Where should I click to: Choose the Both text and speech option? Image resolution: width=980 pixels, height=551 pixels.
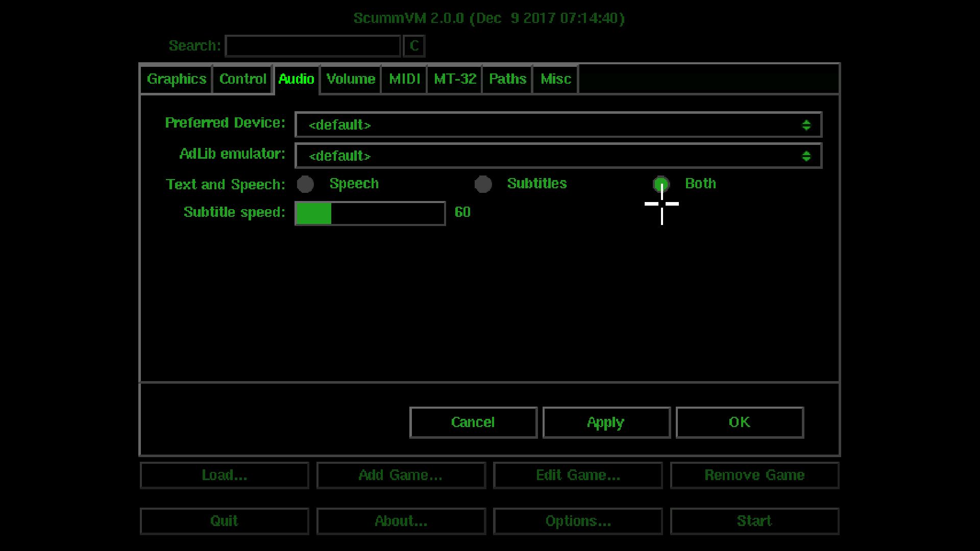pos(660,184)
